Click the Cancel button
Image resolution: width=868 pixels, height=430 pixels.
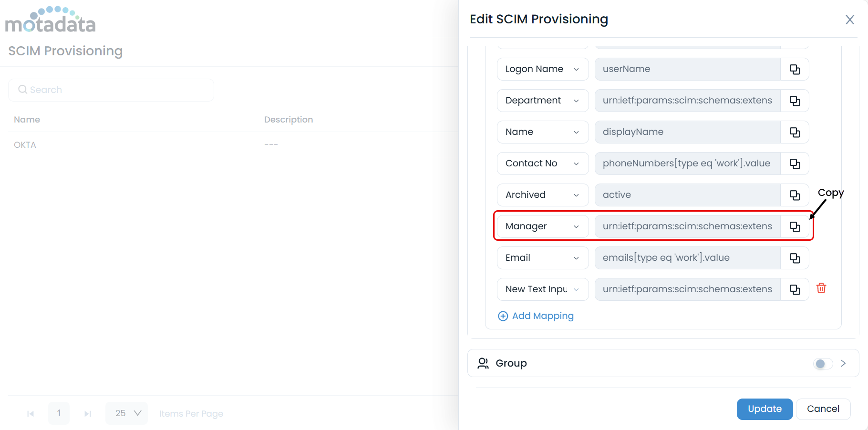click(823, 409)
